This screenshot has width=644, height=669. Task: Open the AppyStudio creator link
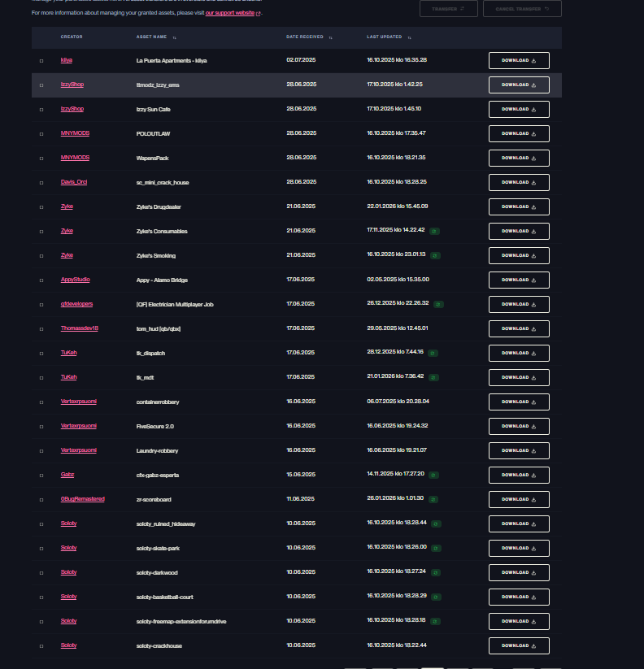75,280
